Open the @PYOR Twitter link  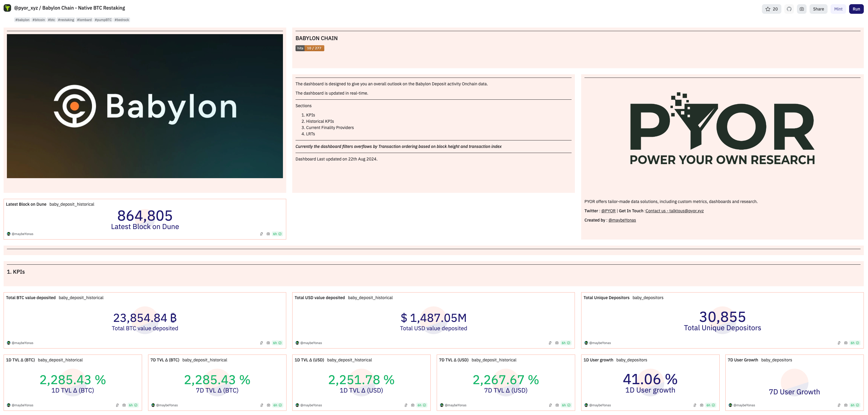pos(608,211)
